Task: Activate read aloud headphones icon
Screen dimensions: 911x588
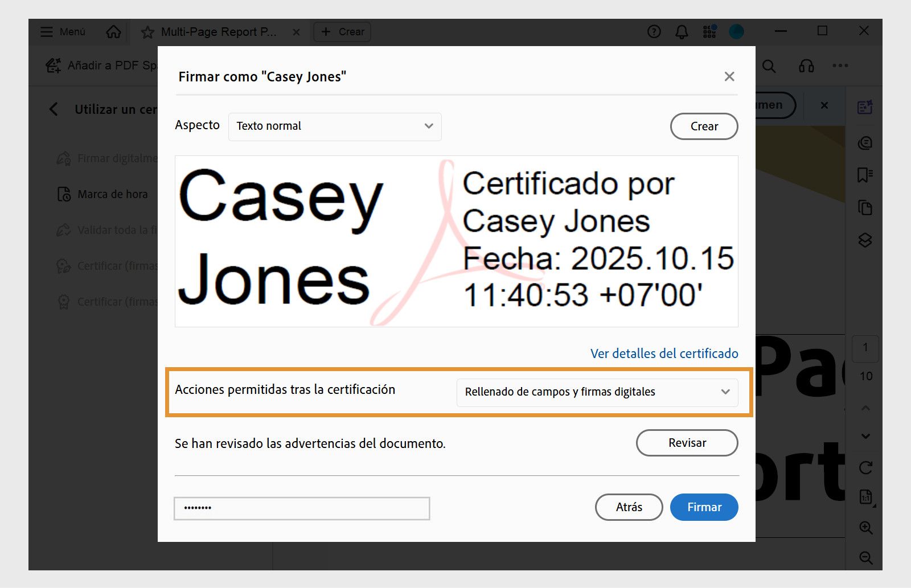Action: [807, 66]
